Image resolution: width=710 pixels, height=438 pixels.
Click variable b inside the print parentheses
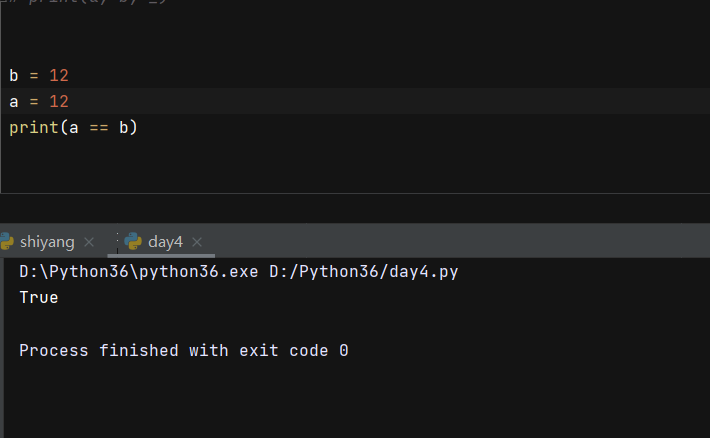124,128
